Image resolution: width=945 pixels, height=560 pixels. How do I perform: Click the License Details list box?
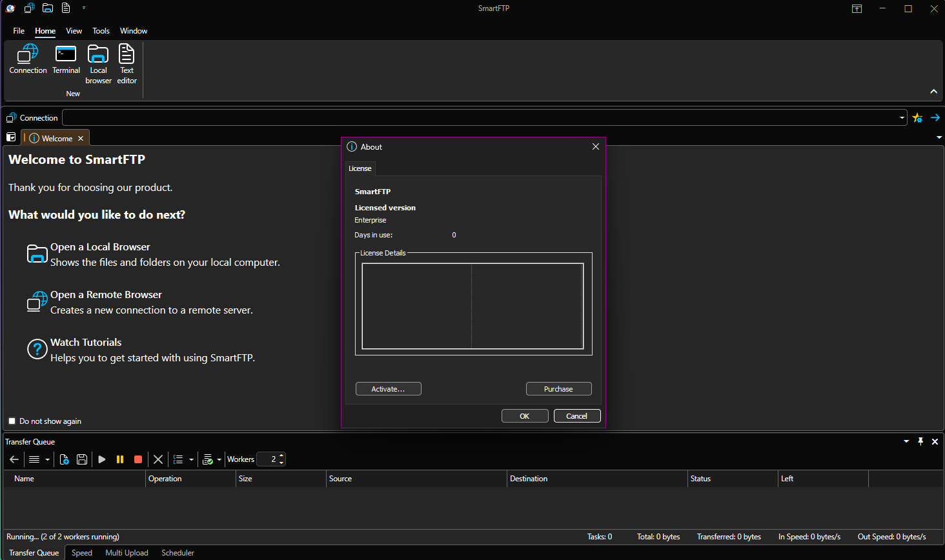pos(472,306)
